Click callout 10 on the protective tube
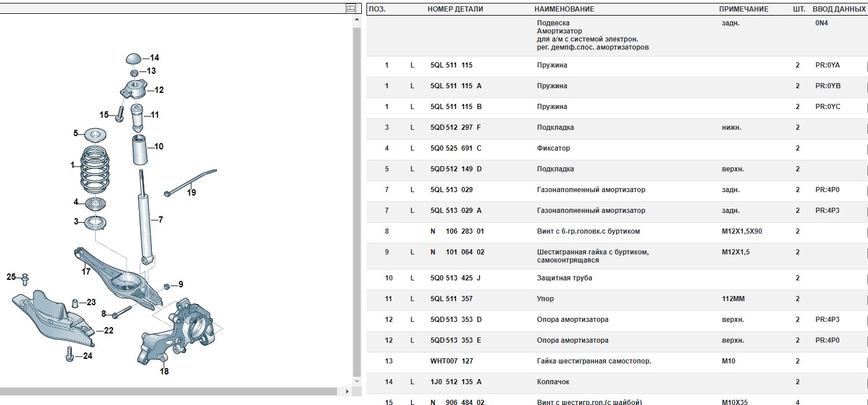 (x=159, y=147)
